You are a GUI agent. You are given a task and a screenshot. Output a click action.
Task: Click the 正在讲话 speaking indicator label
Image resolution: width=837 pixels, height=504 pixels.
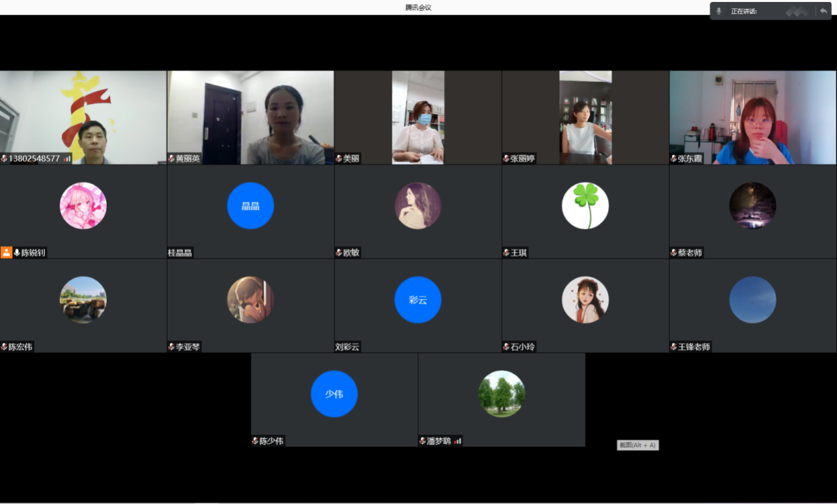(x=744, y=11)
